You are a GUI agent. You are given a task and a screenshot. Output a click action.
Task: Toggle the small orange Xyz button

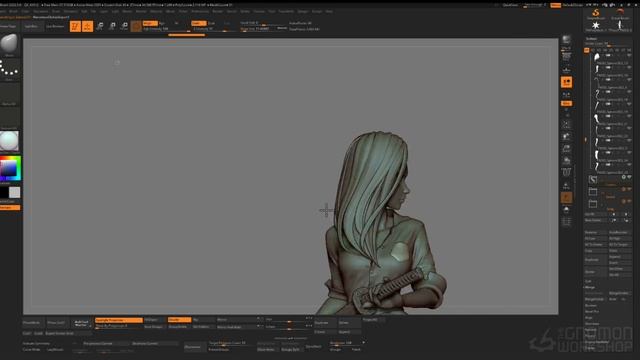tap(567, 104)
